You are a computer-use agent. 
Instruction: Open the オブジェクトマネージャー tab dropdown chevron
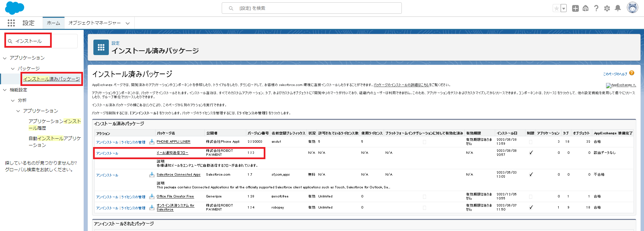pyautogui.click(x=128, y=23)
